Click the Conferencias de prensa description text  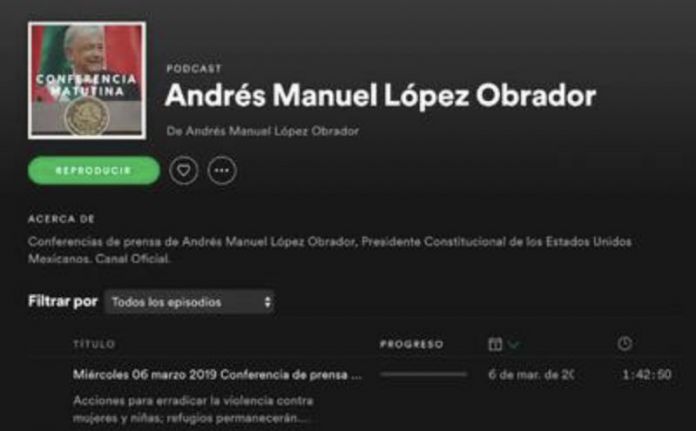(x=330, y=250)
